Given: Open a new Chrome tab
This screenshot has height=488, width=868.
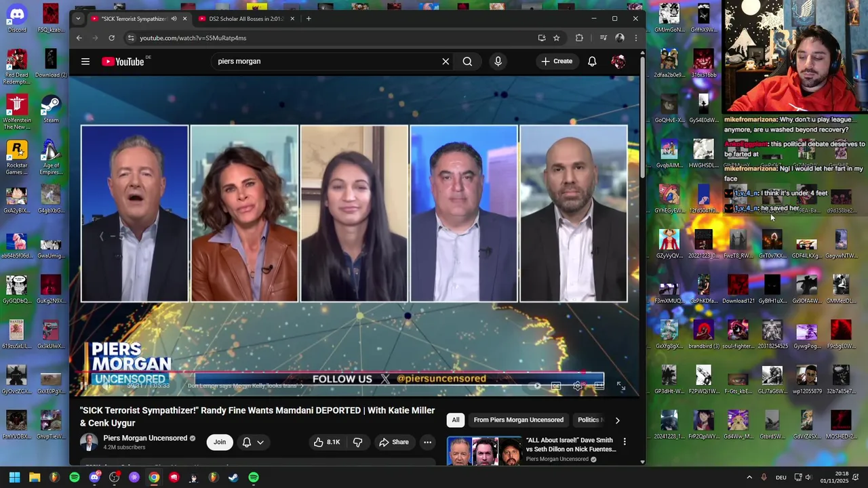Looking at the screenshot, I should (309, 19).
